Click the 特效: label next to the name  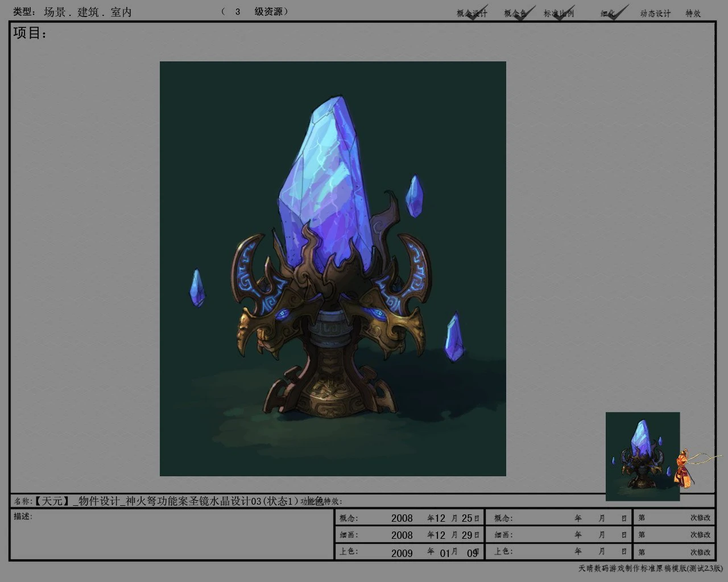pos(333,501)
